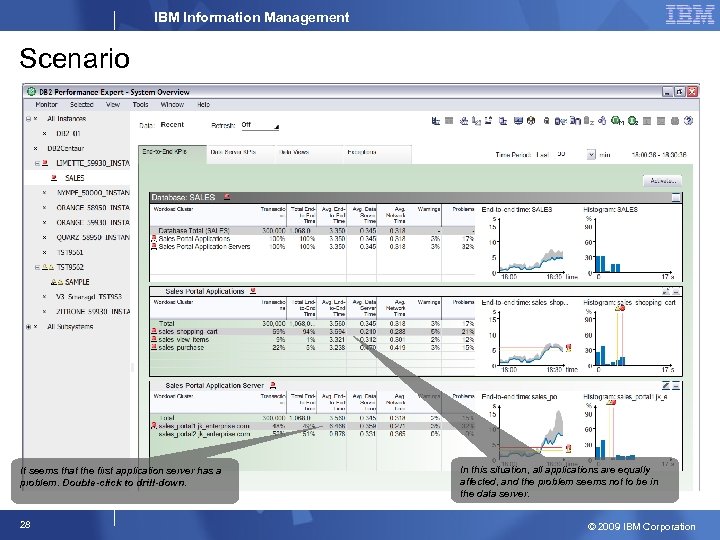Viewport: 720px width, 540px height.
Task: Click the alert icon of sales_portal1 server row
Action: 154,426
